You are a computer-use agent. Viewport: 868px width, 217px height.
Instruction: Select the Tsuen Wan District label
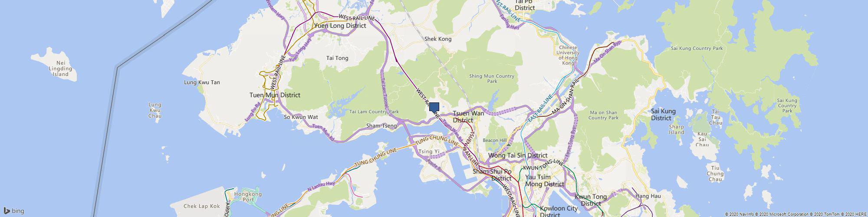468,116
